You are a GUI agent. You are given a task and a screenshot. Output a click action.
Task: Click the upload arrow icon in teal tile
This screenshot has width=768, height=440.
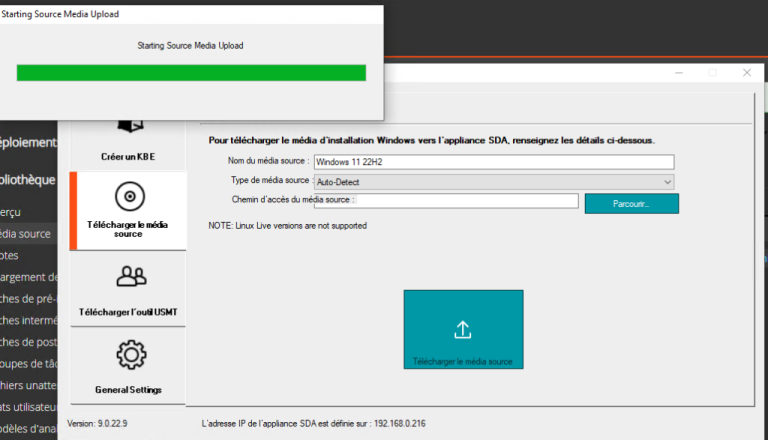coord(462,329)
